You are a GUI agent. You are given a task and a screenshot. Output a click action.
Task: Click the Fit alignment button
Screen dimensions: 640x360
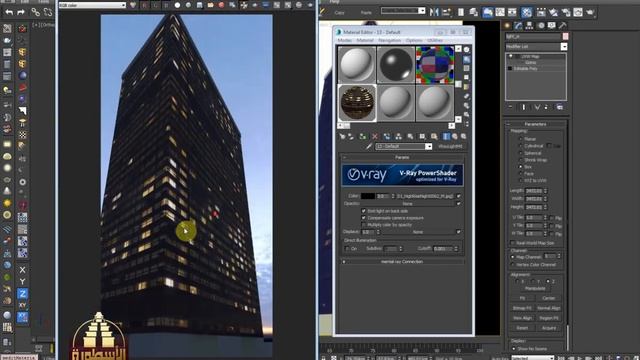(x=522, y=298)
